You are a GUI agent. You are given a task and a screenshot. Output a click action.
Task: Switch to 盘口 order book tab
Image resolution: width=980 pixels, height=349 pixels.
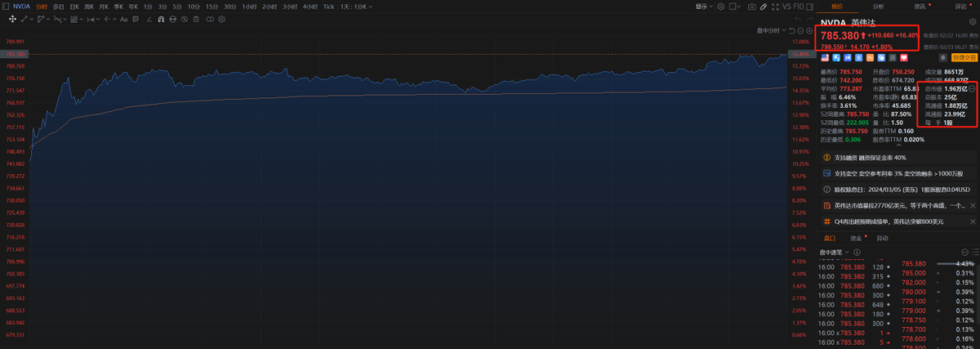pos(830,238)
